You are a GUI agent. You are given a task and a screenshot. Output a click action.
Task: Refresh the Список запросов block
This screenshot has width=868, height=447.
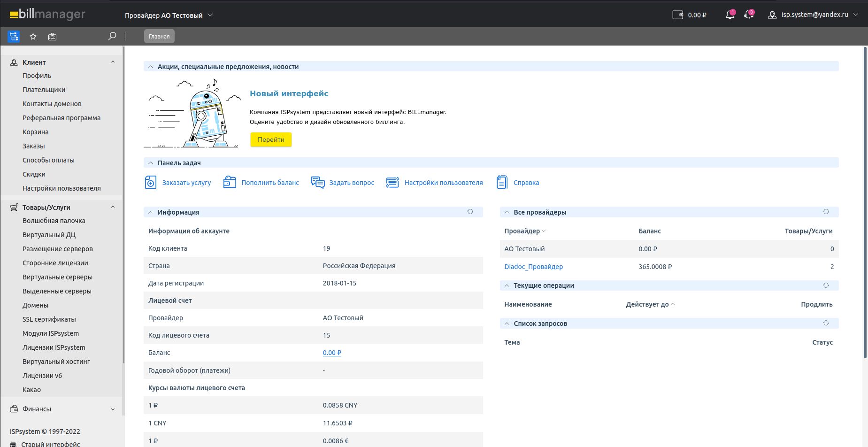tap(826, 323)
